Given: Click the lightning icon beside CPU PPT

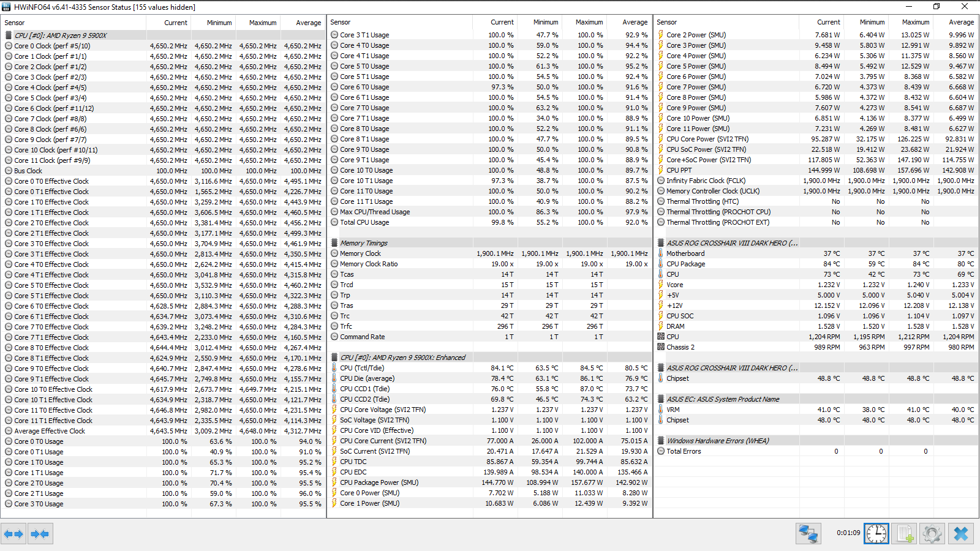Looking at the screenshot, I should coord(661,170).
